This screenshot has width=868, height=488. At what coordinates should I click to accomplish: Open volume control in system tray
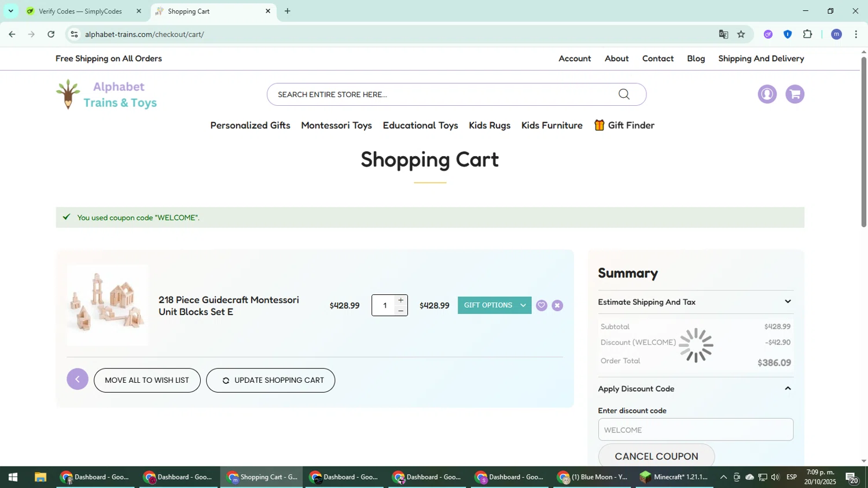tap(775, 477)
